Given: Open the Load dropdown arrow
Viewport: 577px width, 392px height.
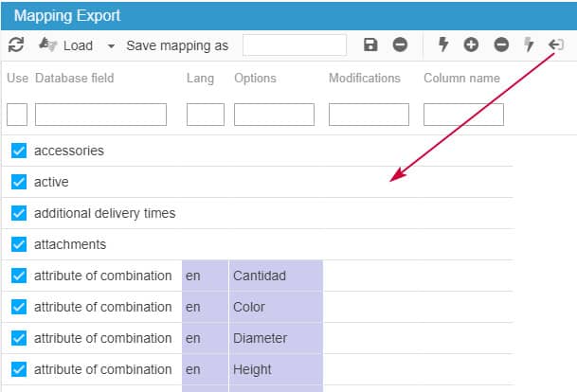Looking at the screenshot, I should point(111,45).
